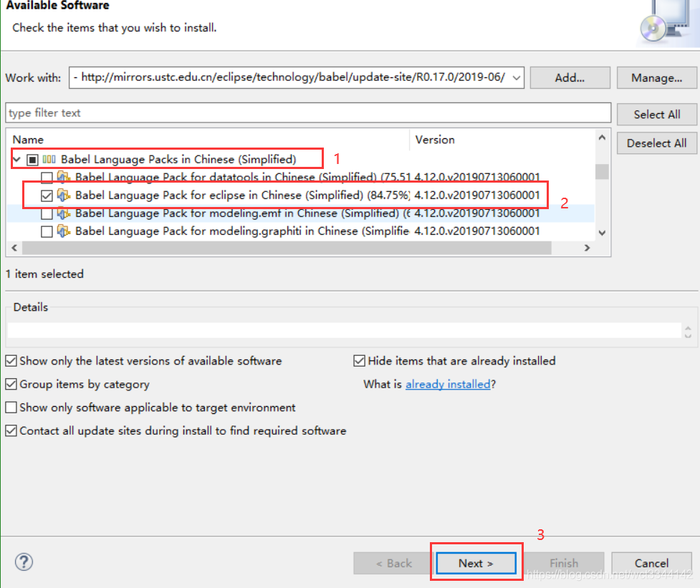Click the horizontal scroll right arrow
The height and width of the screenshot is (588, 700).
click(x=587, y=248)
